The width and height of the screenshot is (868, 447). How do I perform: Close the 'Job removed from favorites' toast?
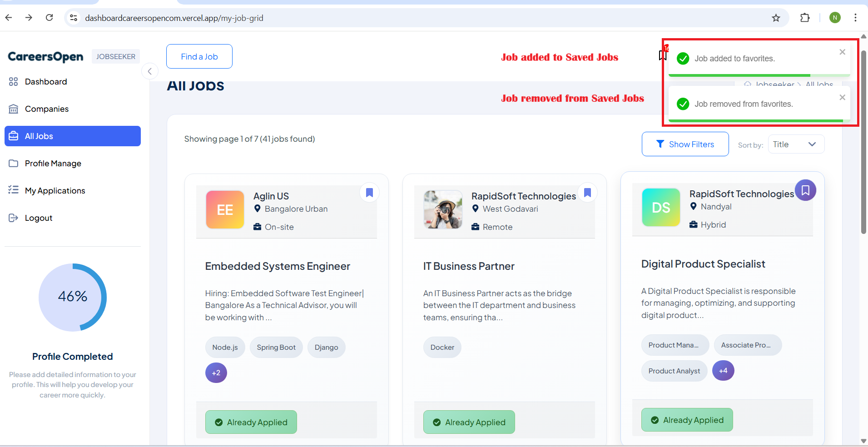click(x=842, y=98)
